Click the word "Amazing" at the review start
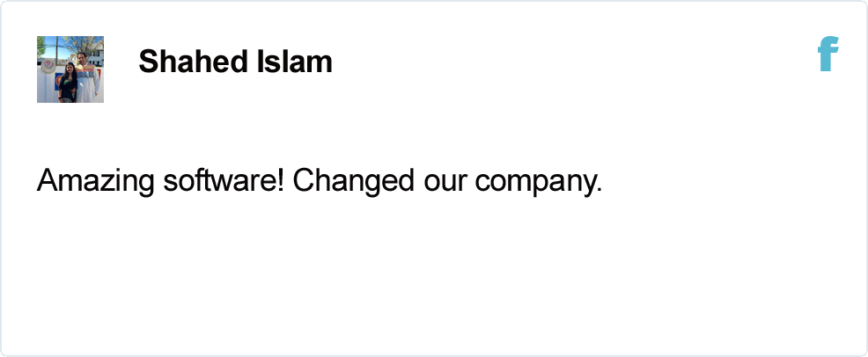 click(x=95, y=182)
